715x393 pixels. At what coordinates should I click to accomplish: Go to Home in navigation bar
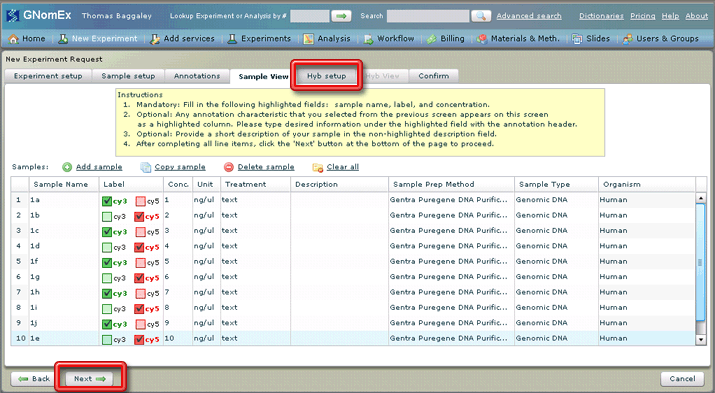click(x=27, y=39)
